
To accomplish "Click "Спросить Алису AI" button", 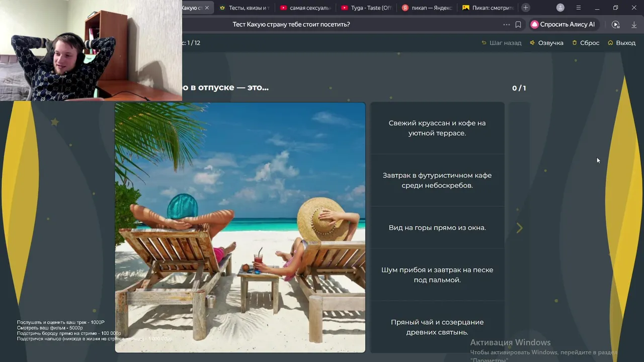I will coord(563,24).
